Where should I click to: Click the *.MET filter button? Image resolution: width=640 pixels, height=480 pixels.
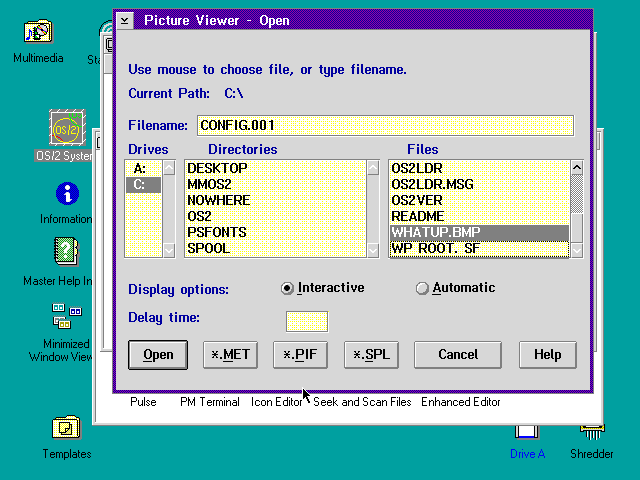tap(230, 355)
